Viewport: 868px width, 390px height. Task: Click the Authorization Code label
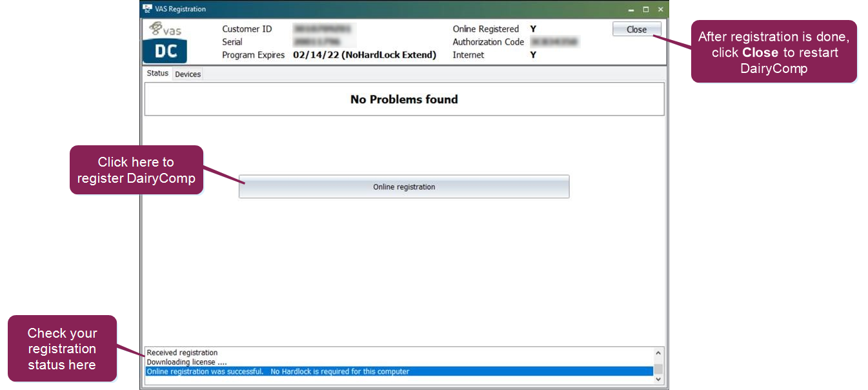pyautogui.click(x=489, y=42)
